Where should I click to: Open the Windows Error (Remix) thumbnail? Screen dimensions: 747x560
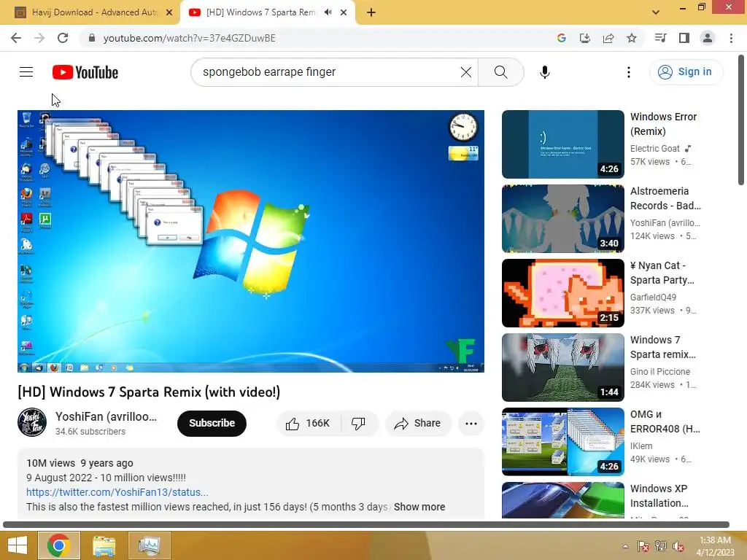[562, 144]
